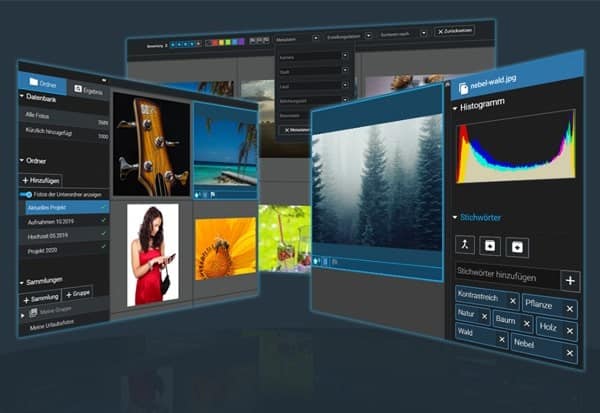Select the red color label swatch
600x413 pixels.
[x=215, y=43]
